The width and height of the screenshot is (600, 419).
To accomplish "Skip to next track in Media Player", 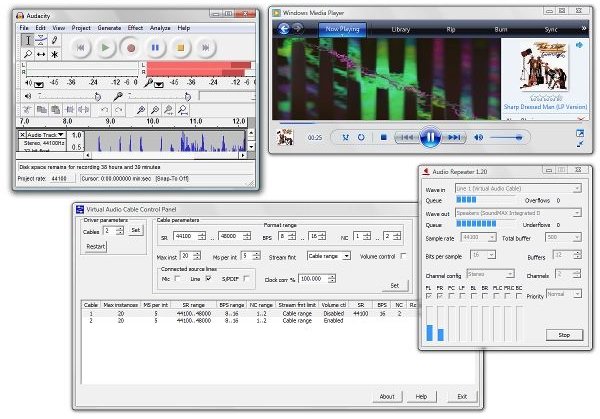I will click(454, 137).
